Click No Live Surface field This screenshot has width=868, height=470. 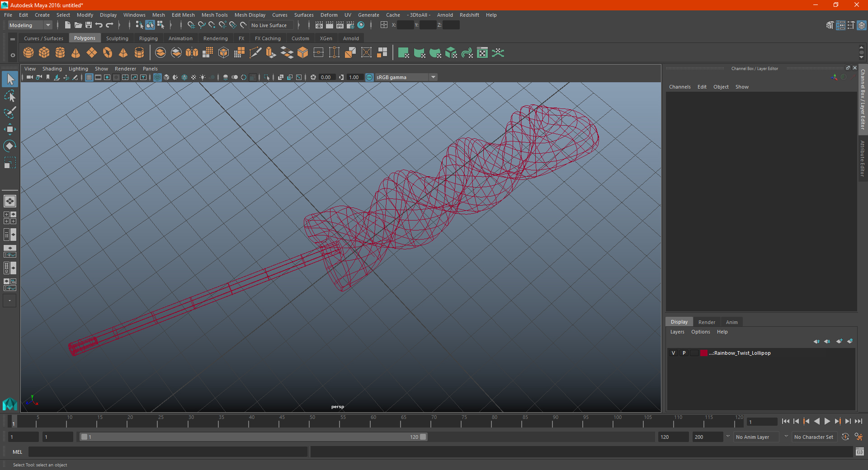click(270, 25)
